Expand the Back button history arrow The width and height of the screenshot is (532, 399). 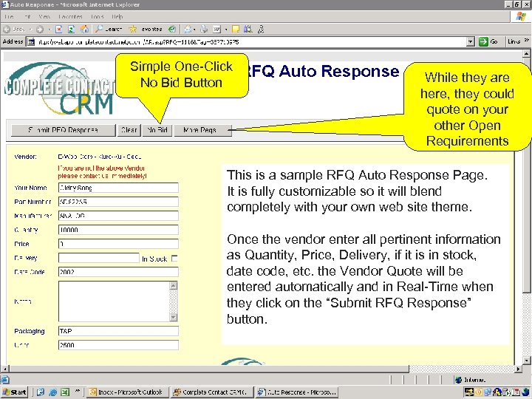(x=30, y=30)
